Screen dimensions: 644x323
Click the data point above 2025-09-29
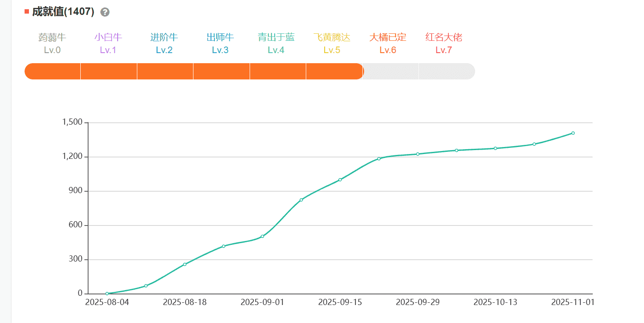pyautogui.click(x=418, y=154)
